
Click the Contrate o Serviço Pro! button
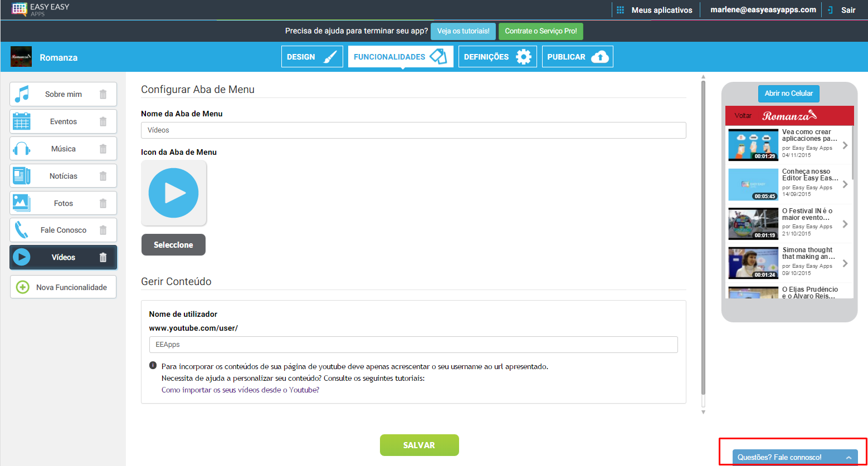pos(540,31)
